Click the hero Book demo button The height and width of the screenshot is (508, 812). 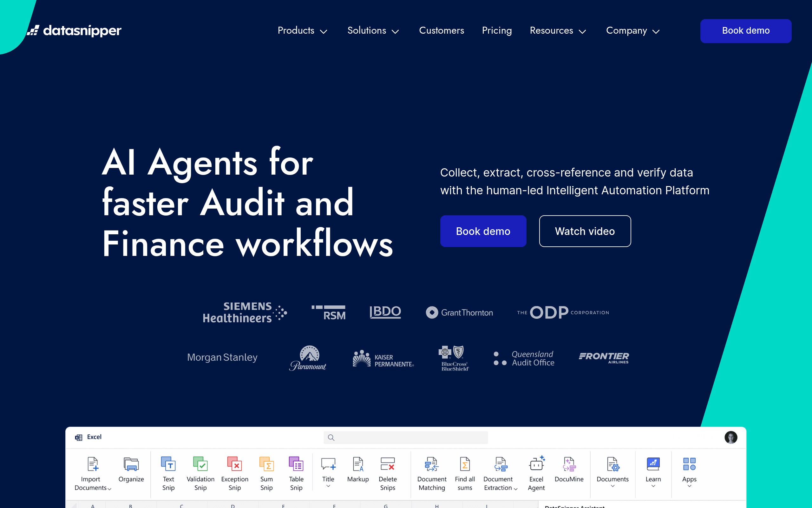click(483, 231)
